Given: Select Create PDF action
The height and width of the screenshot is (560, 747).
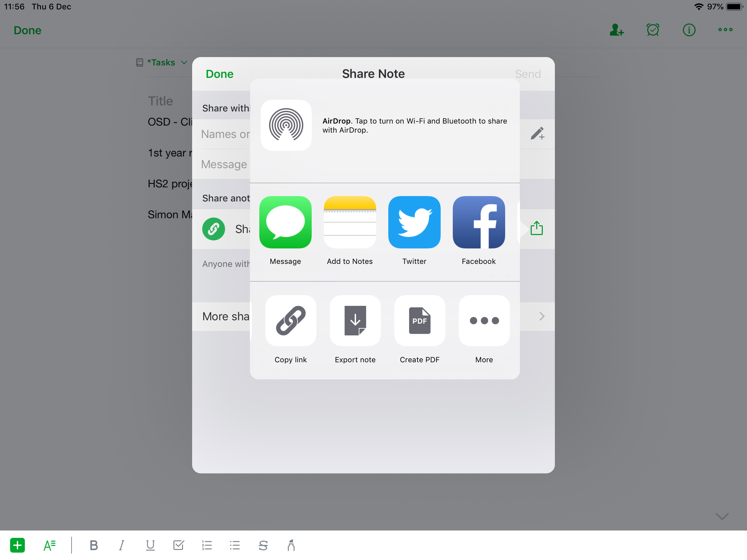Looking at the screenshot, I should tap(420, 321).
